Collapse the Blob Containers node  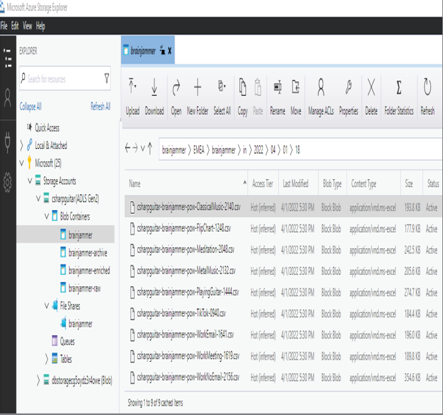point(47,216)
